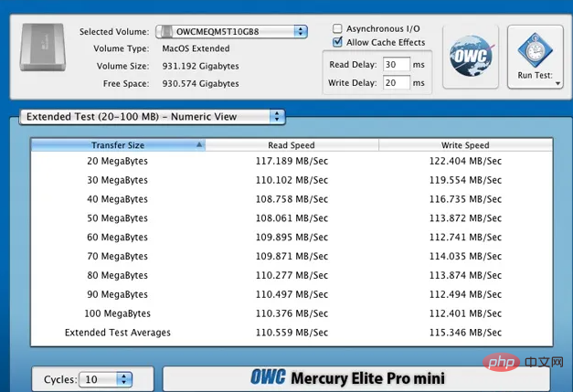Screen dimensions: 573x392
Task: Click write speed 113.872 MB/Sec
Action: 465,218
